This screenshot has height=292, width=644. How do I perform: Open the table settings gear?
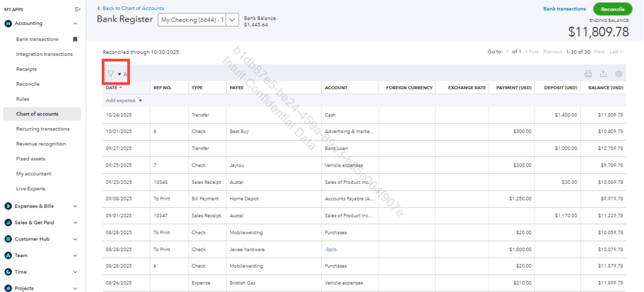[x=618, y=74]
